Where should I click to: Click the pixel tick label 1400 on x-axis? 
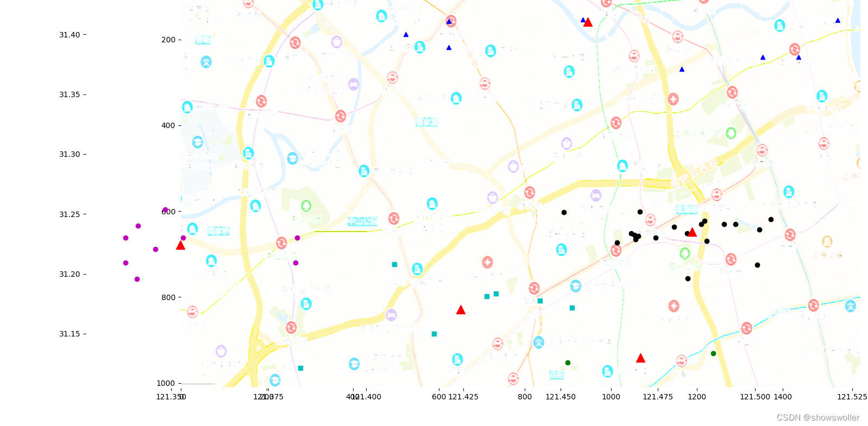pos(783,397)
